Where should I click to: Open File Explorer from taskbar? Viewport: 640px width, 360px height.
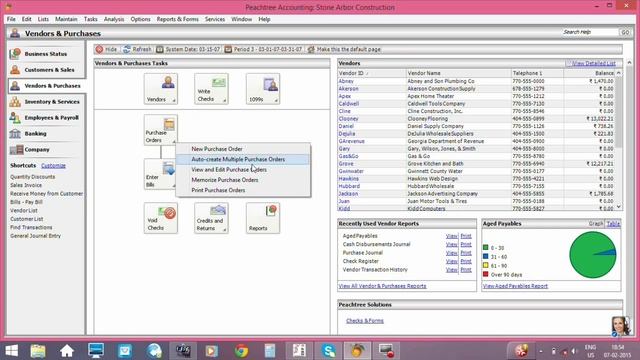(x=38, y=351)
